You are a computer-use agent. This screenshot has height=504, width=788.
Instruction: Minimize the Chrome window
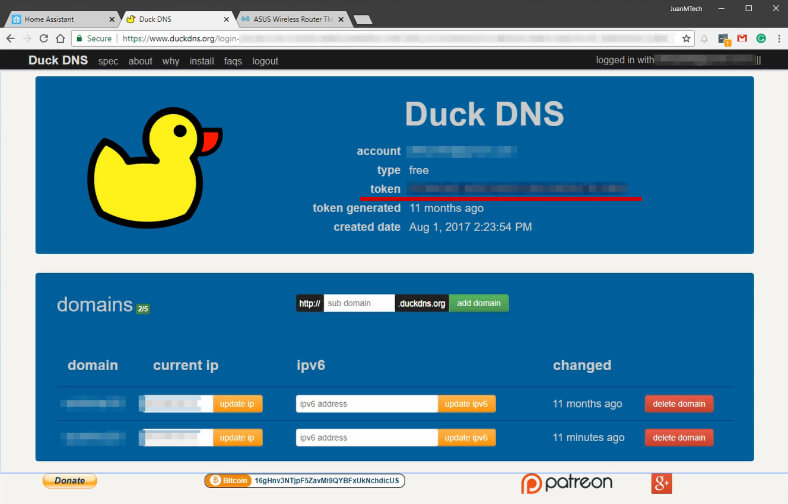[721, 9]
